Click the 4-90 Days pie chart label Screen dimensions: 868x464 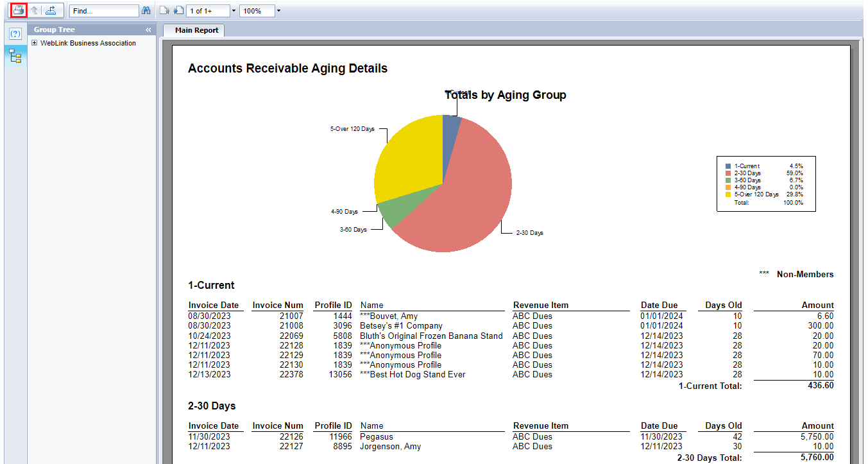345,211
